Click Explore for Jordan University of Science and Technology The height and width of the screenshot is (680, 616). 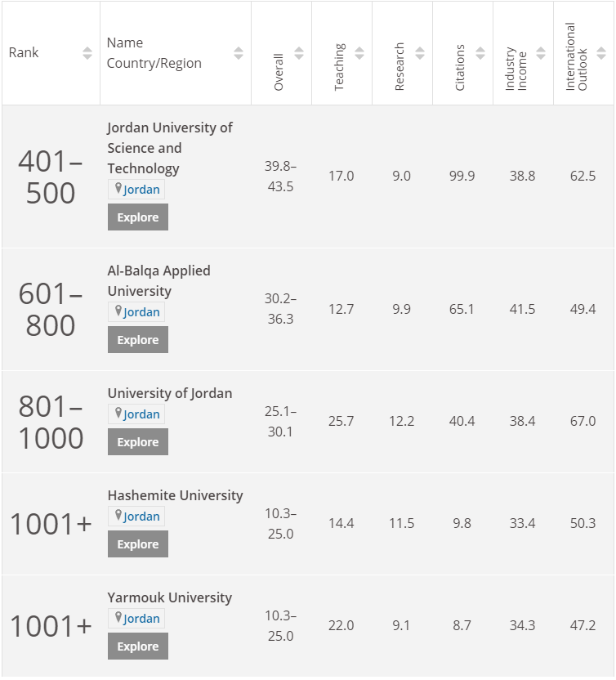[137, 217]
